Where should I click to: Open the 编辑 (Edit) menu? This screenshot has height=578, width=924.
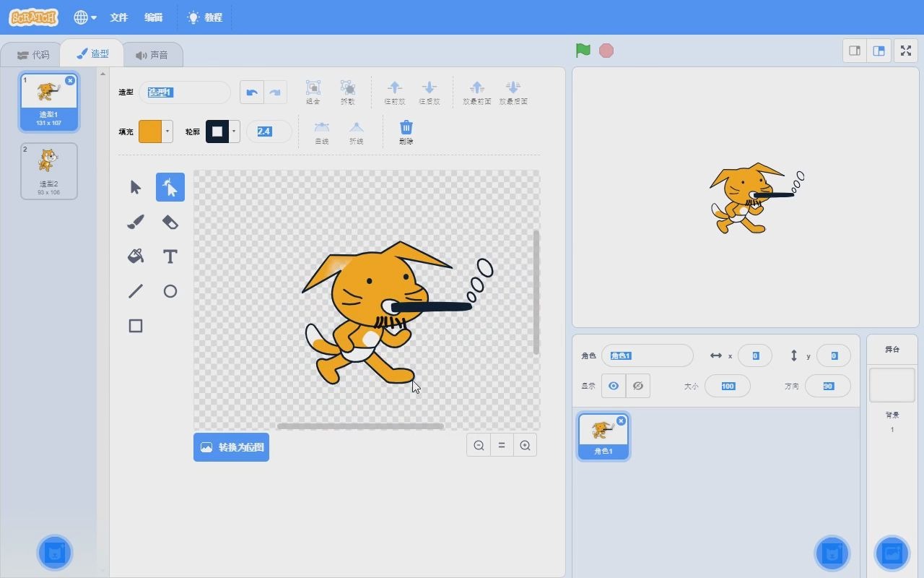coord(154,17)
